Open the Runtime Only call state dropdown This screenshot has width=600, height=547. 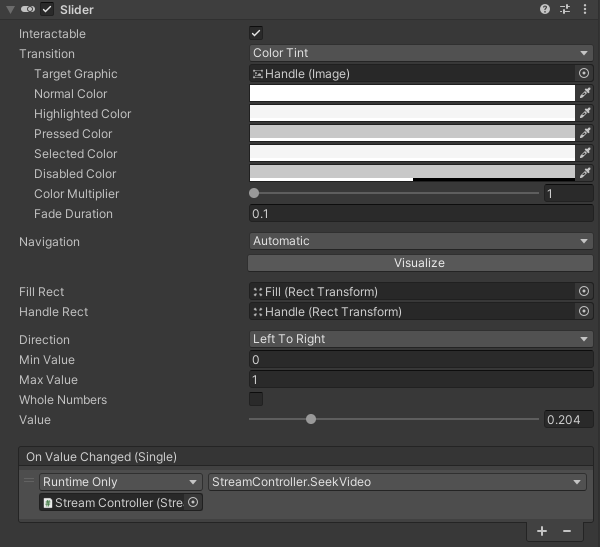coord(121,482)
